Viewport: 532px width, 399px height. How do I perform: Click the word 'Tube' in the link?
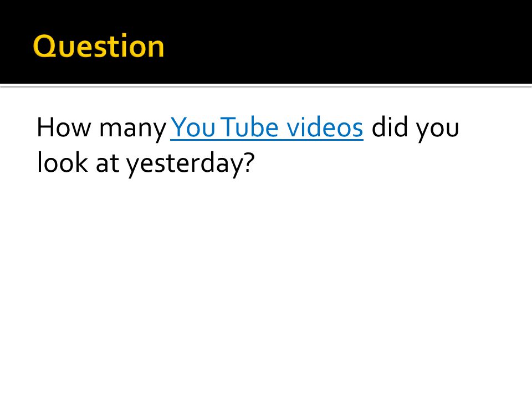pos(251,127)
